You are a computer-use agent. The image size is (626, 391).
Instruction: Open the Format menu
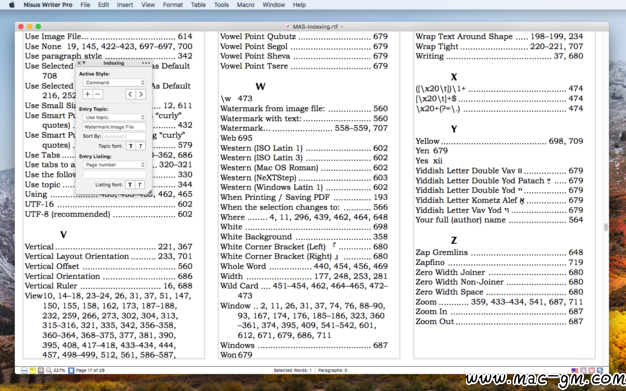click(172, 5)
